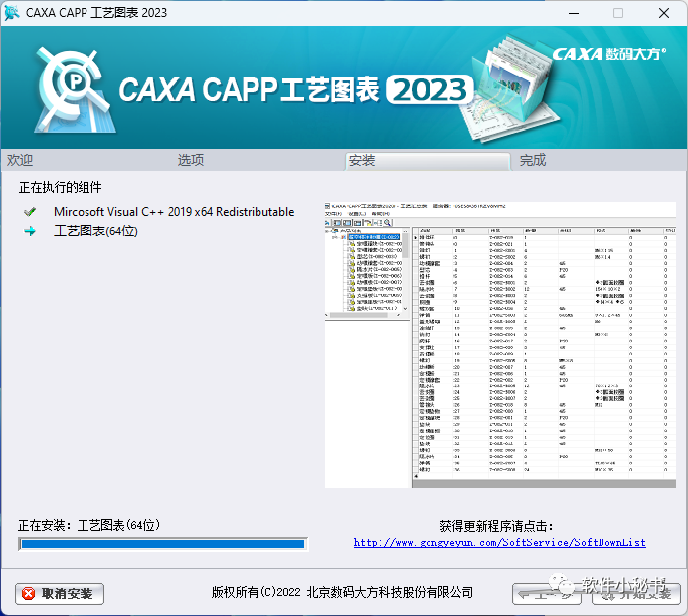Click the red X icon on 取消安装

pos(28,593)
